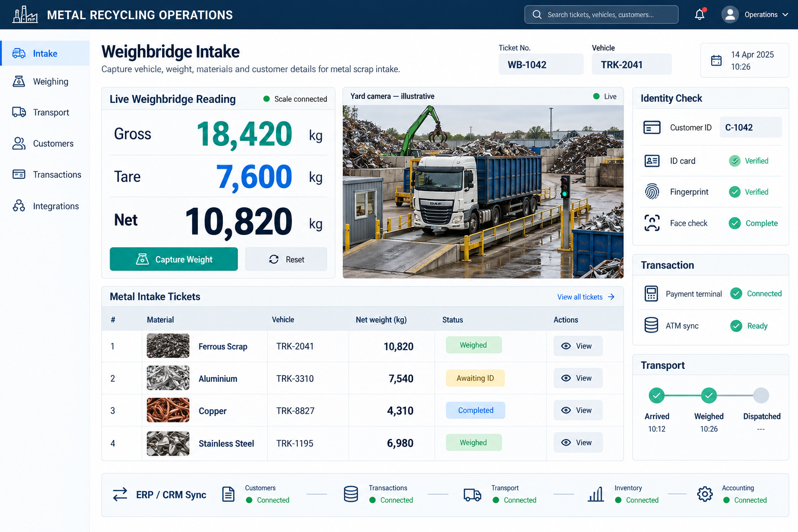Click the Customer ID C-1042 field
The width and height of the screenshot is (798, 532).
751,127
